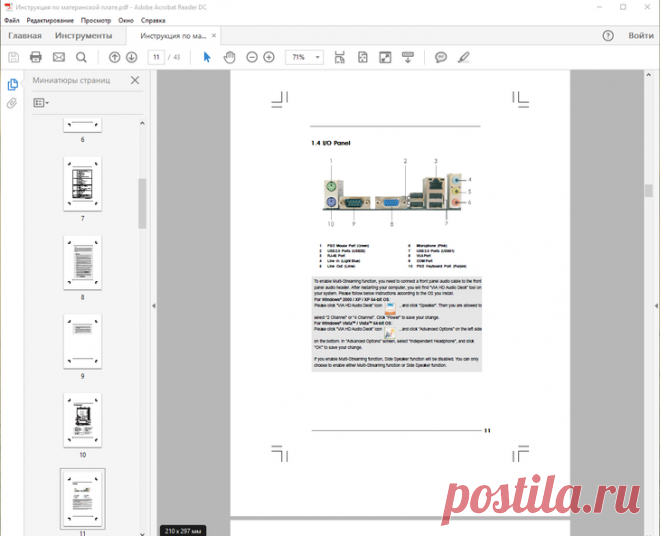Click the Войти sign-in button
The width and height of the screenshot is (660, 536).
pos(640,36)
